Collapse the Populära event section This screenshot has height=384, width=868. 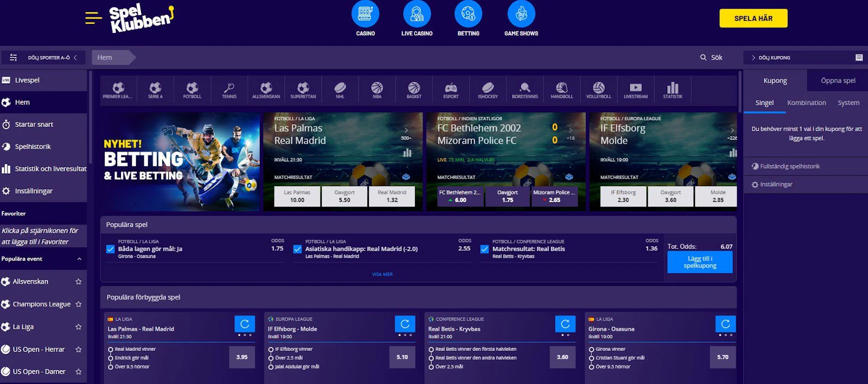coord(79,259)
